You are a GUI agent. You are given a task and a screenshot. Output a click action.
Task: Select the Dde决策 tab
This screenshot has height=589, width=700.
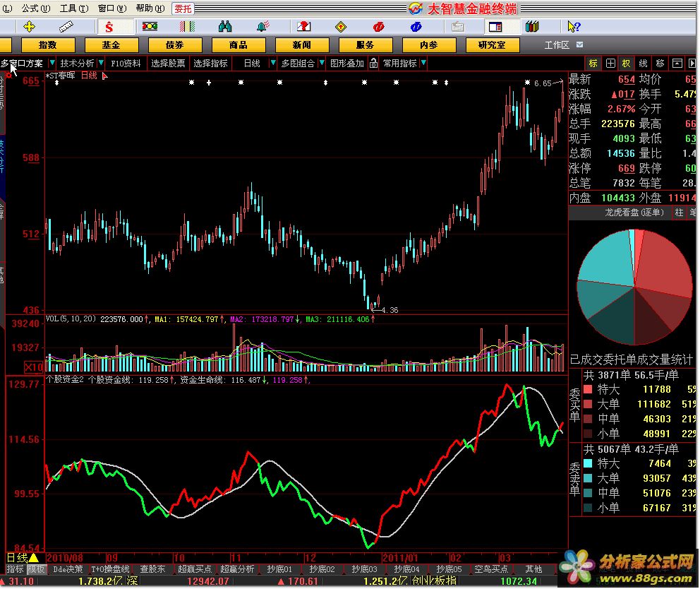(68, 569)
